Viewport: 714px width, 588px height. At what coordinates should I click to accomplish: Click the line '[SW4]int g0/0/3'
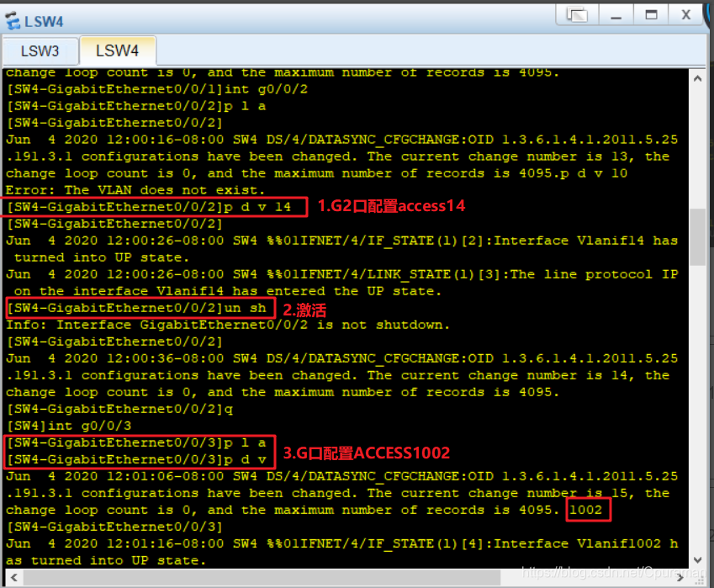tap(69, 426)
